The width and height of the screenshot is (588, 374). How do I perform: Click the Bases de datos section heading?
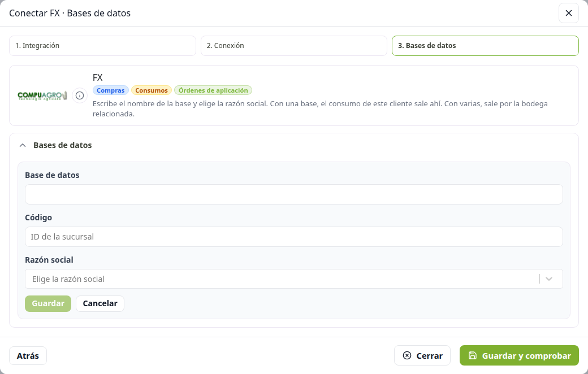(x=63, y=145)
